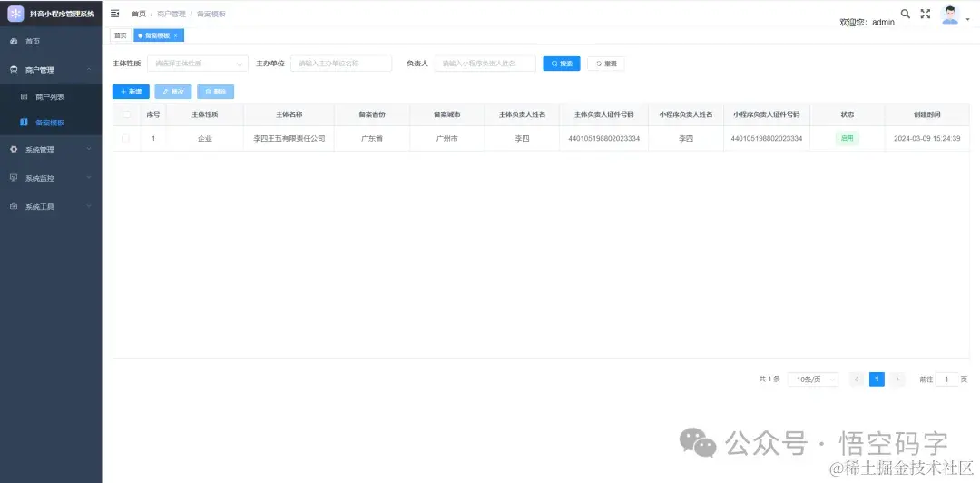Click the 主体名称 column header
The height and width of the screenshot is (483, 980).
coord(289,114)
